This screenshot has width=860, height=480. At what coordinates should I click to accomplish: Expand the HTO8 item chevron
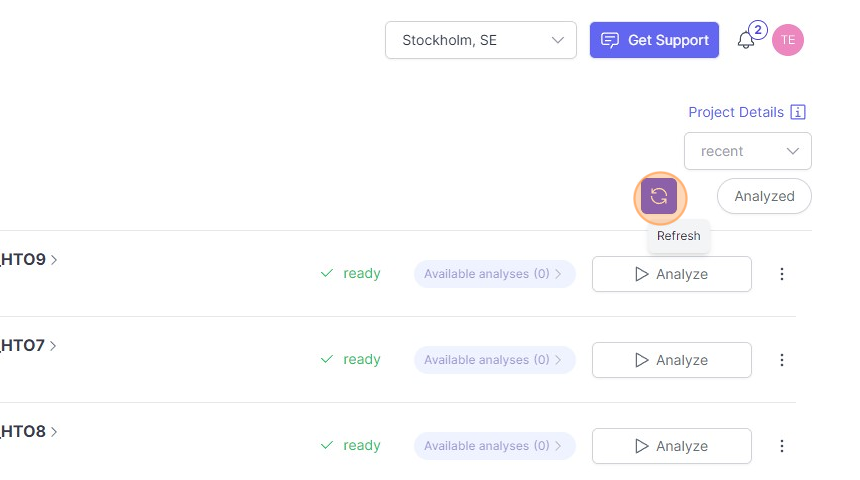[54, 432]
